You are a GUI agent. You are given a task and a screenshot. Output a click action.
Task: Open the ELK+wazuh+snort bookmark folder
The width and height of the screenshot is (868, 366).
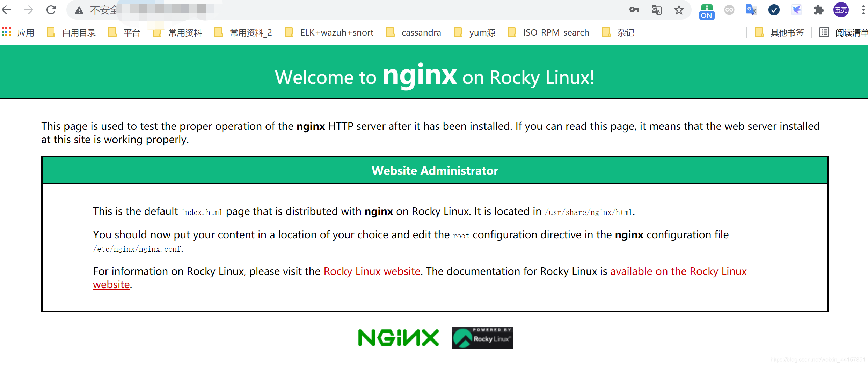[x=329, y=32]
